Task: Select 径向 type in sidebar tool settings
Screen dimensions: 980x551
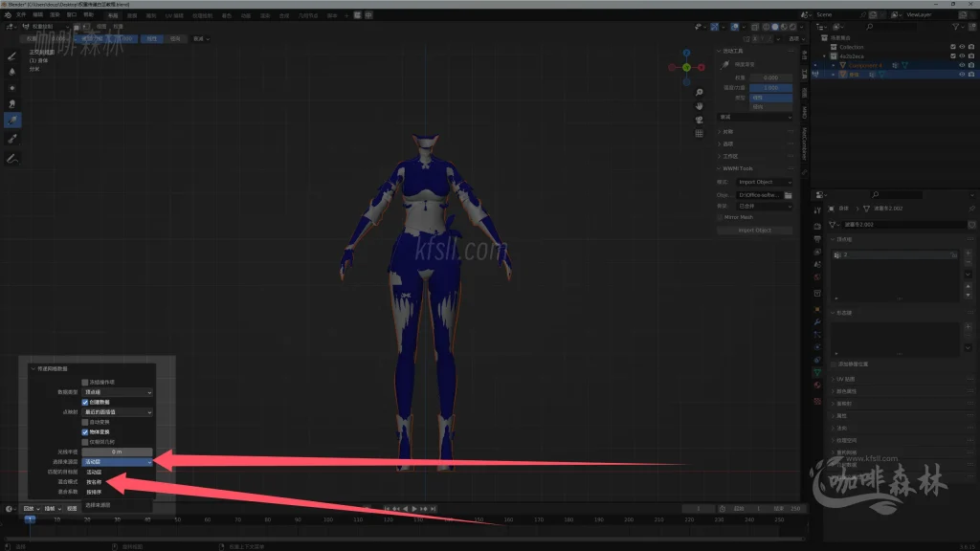Action: tap(770, 107)
